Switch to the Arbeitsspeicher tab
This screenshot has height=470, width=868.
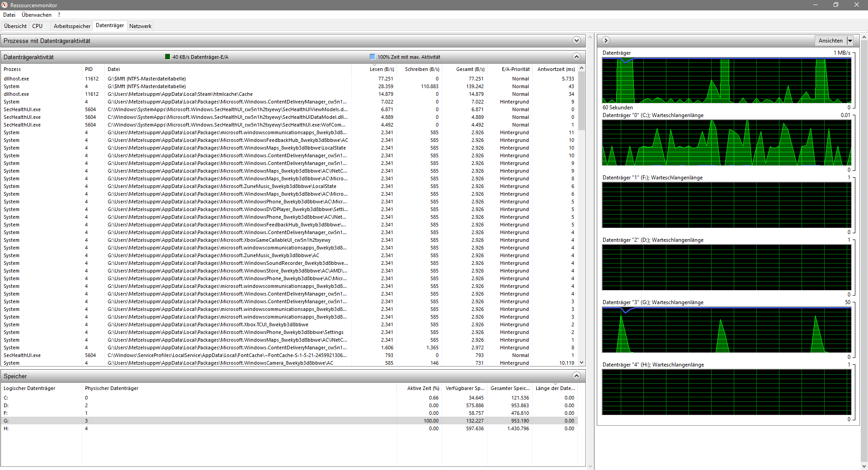72,26
